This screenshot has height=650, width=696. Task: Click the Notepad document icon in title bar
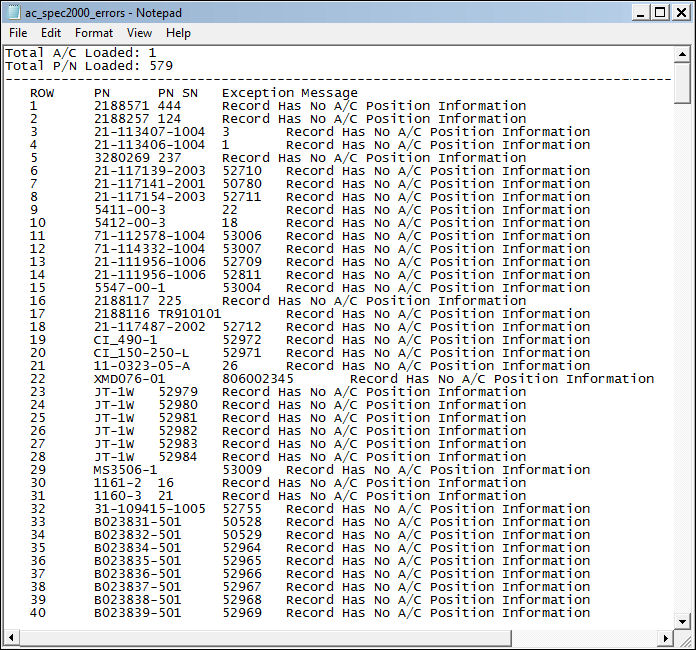click(14, 12)
